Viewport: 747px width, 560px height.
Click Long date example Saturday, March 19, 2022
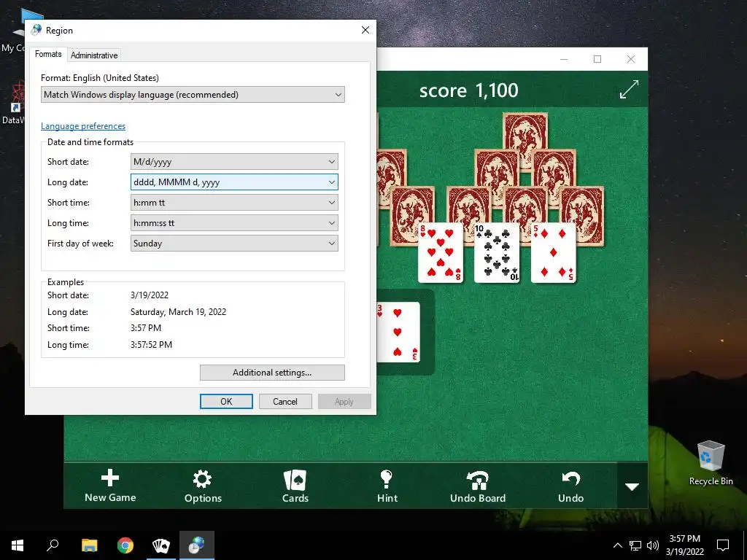tap(178, 312)
